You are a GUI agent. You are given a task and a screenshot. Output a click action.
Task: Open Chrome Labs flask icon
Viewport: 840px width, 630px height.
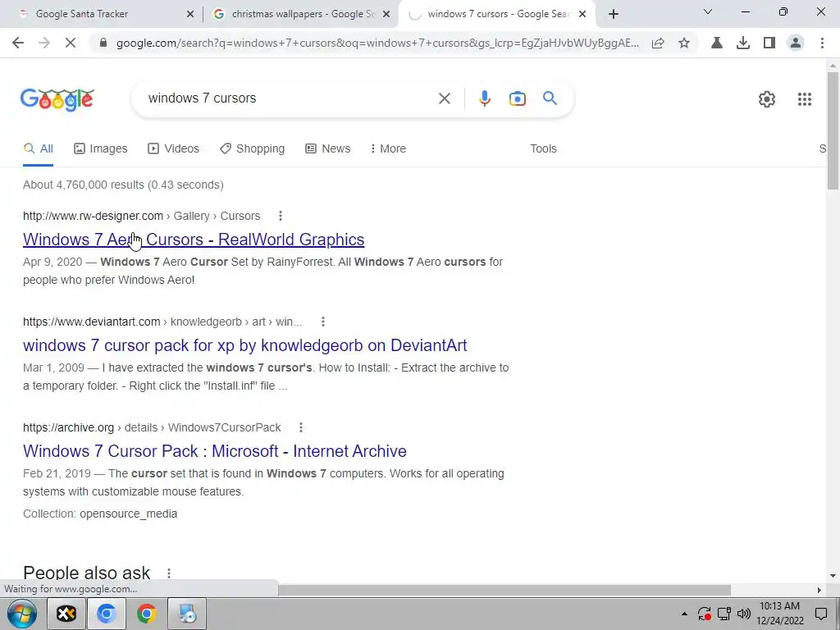point(717,43)
